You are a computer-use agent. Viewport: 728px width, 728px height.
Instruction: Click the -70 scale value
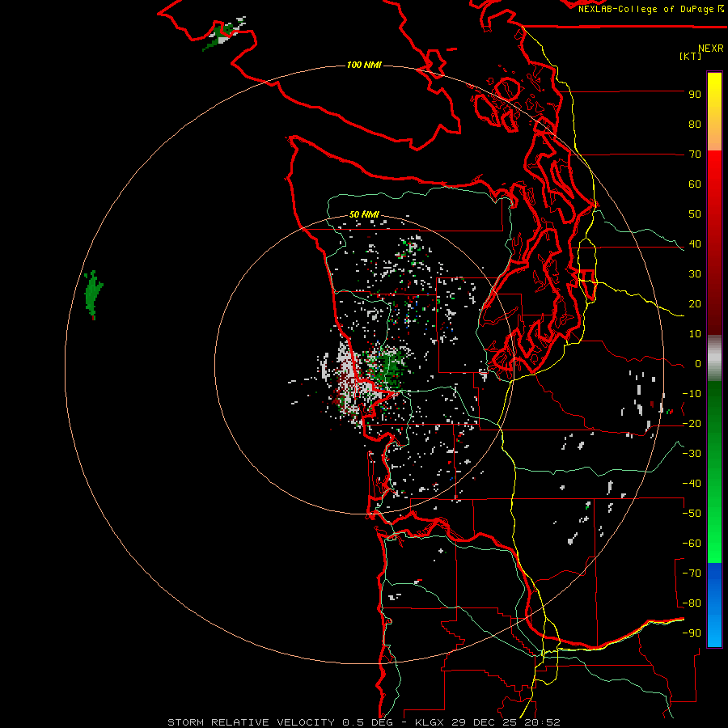click(692, 574)
